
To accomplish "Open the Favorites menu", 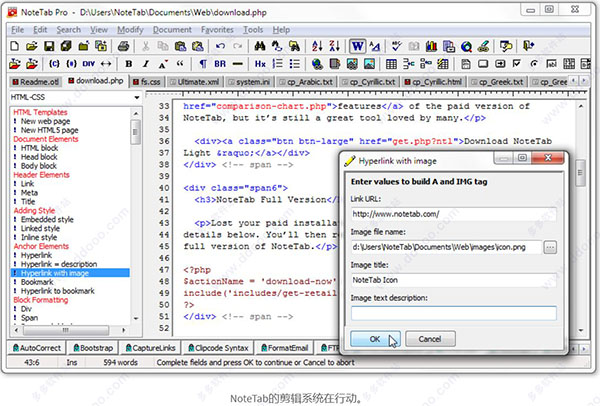I will tap(217, 30).
